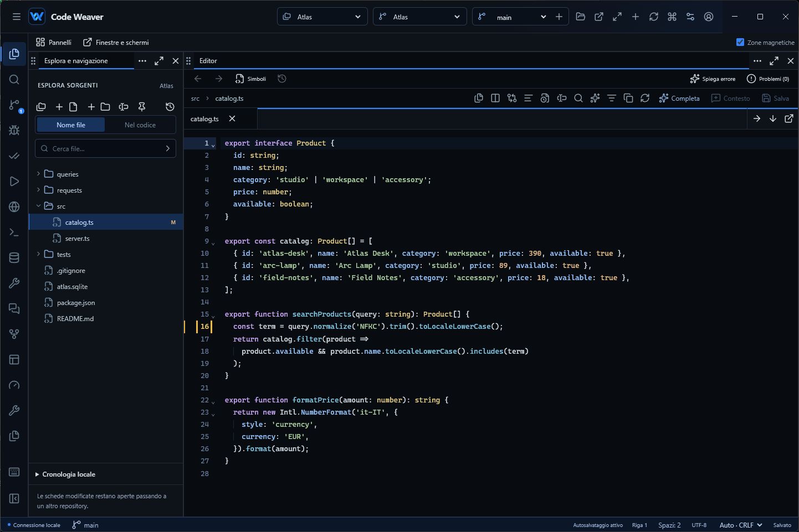Open the Pannelli menu
This screenshot has width=799, height=532.
coord(54,42)
